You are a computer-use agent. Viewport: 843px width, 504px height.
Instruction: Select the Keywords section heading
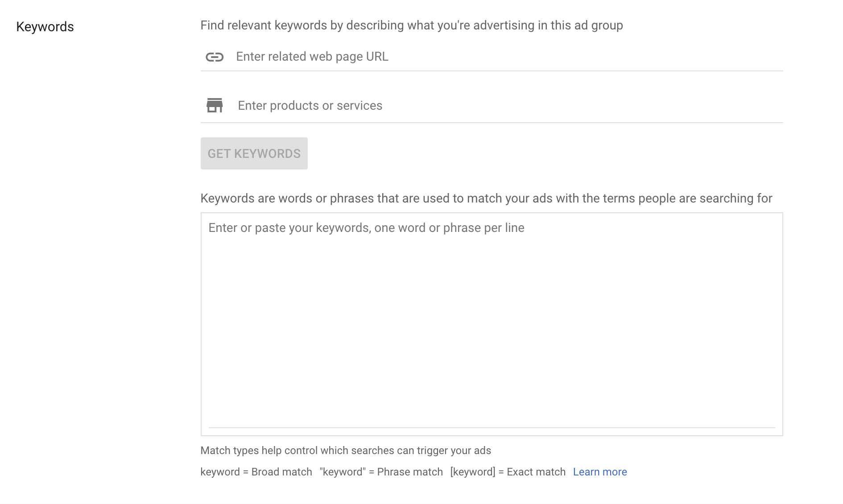pos(45,27)
